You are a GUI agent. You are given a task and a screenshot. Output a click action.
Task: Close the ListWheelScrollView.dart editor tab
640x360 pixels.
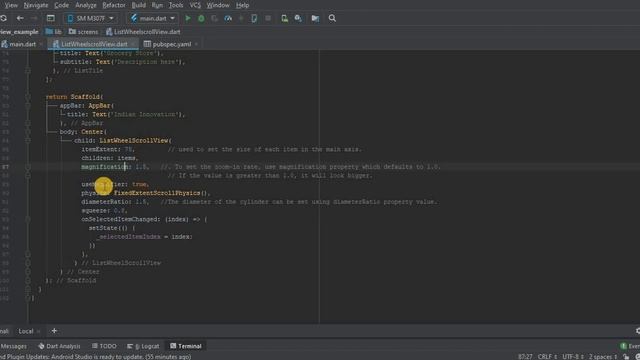pyautogui.click(x=133, y=44)
